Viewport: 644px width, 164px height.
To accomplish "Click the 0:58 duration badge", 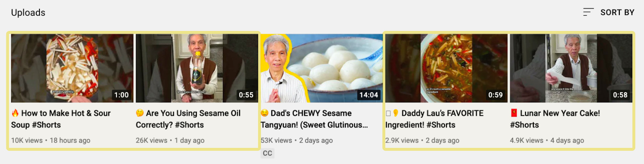I will (x=620, y=95).
